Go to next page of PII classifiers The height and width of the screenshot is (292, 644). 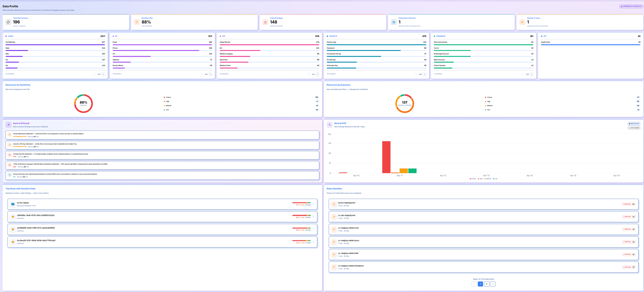[210, 74]
